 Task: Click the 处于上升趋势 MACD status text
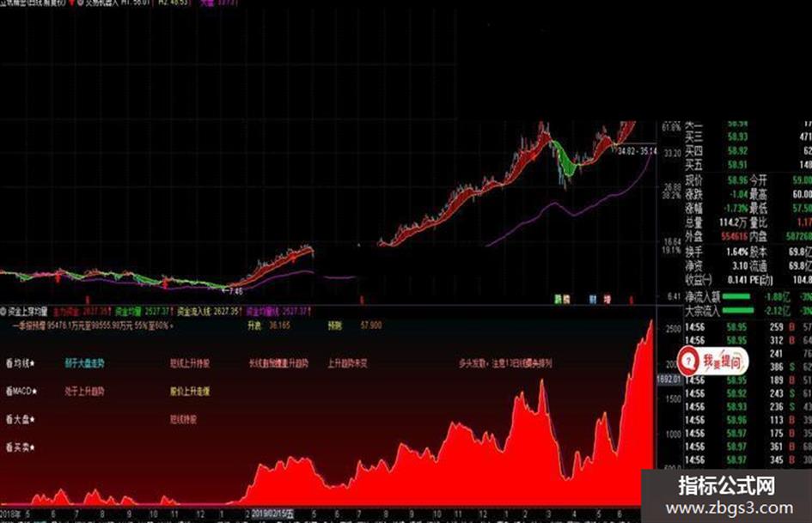tap(84, 391)
